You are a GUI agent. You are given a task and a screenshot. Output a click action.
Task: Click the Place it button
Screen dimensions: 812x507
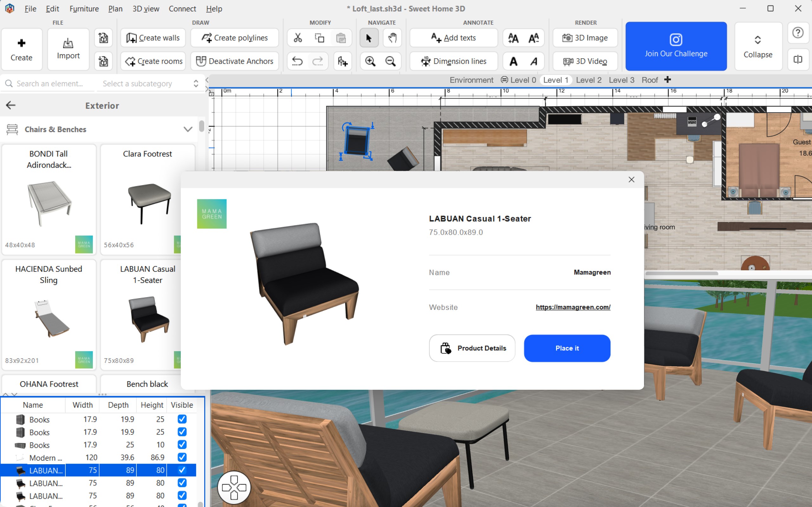[567, 348]
